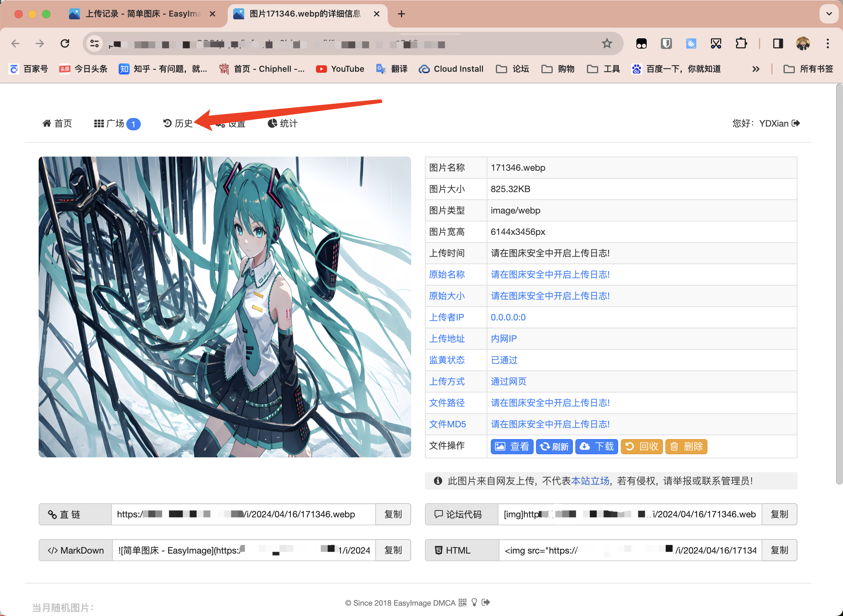Click the logout icon next to YDXian

[x=796, y=123]
